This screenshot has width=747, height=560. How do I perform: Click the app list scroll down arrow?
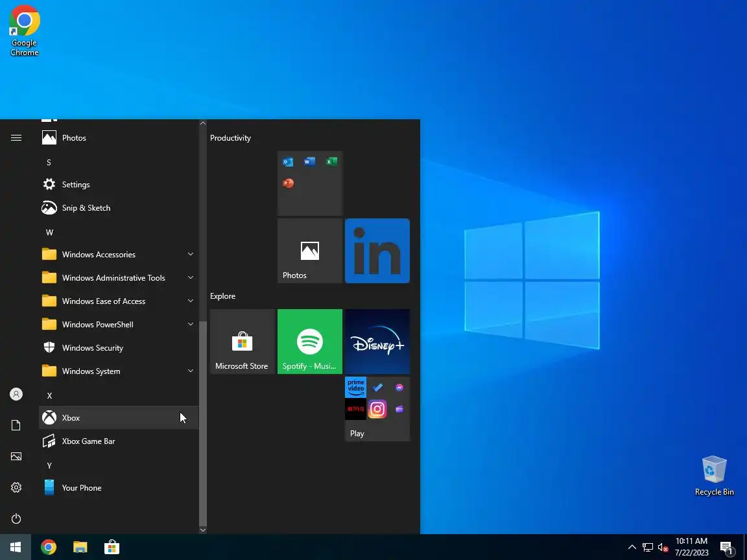[x=203, y=530]
